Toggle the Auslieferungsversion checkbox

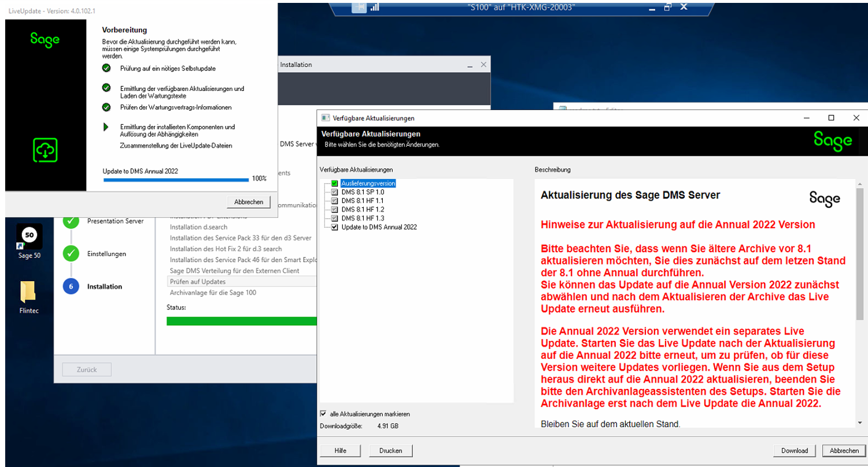(335, 183)
